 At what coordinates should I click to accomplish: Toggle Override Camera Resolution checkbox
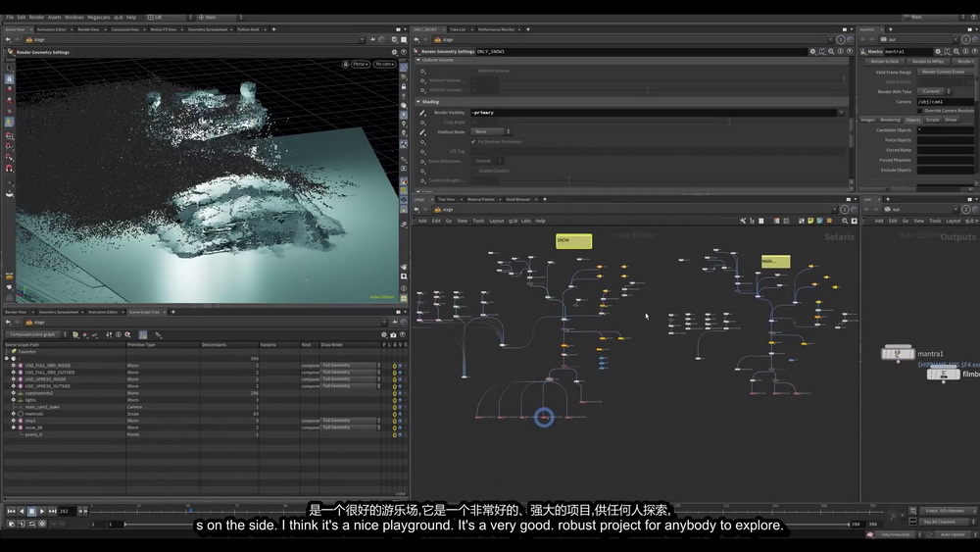click(920, 111)
